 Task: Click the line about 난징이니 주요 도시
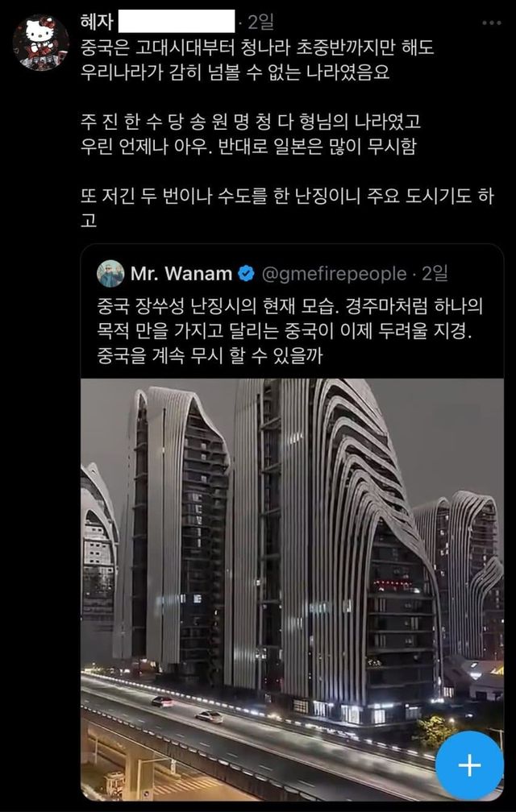287,197
